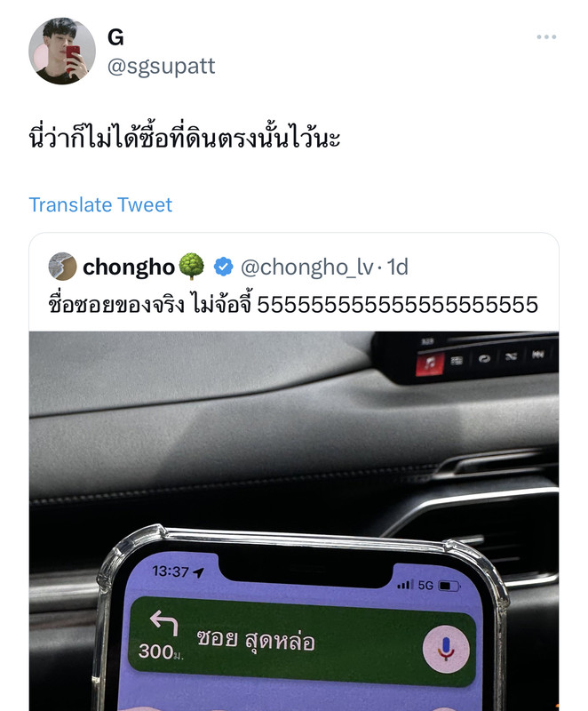Tap the previous track icon on car display

coord(537,354)
